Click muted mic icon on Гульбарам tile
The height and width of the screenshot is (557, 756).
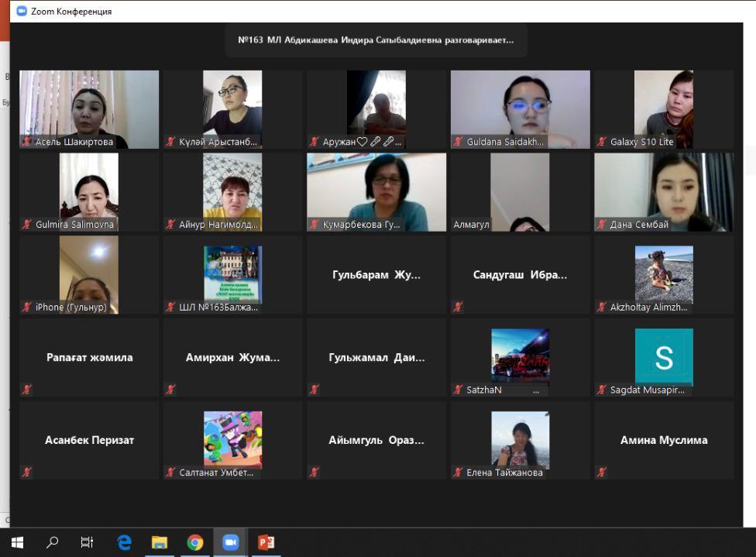[314, 307]
